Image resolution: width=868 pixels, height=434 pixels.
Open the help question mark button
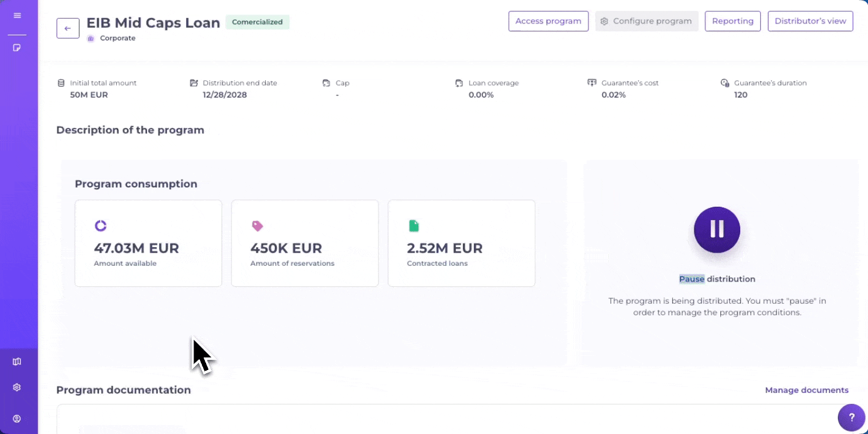click(x=851, y=417)
